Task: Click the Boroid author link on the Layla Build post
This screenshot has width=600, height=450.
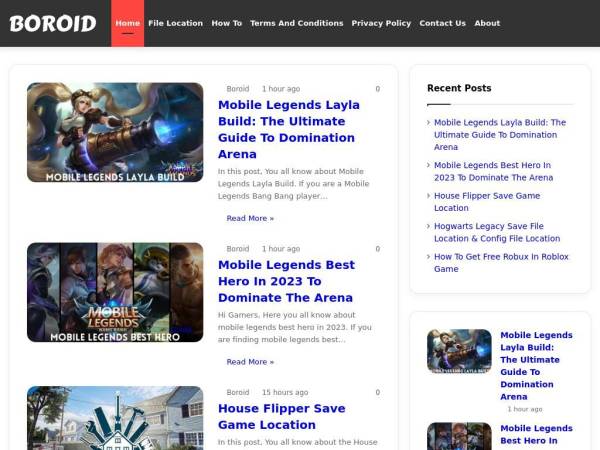Action: point(238,89)
